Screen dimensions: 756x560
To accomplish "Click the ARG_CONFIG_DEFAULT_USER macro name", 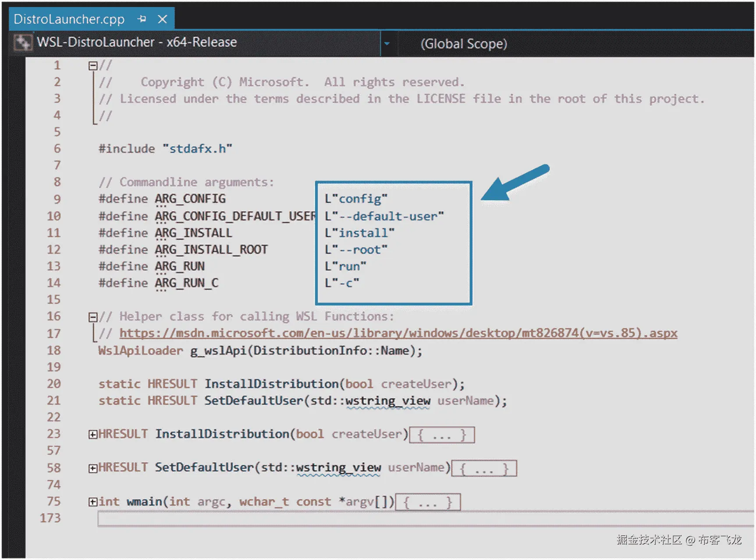I will (235, 216).
